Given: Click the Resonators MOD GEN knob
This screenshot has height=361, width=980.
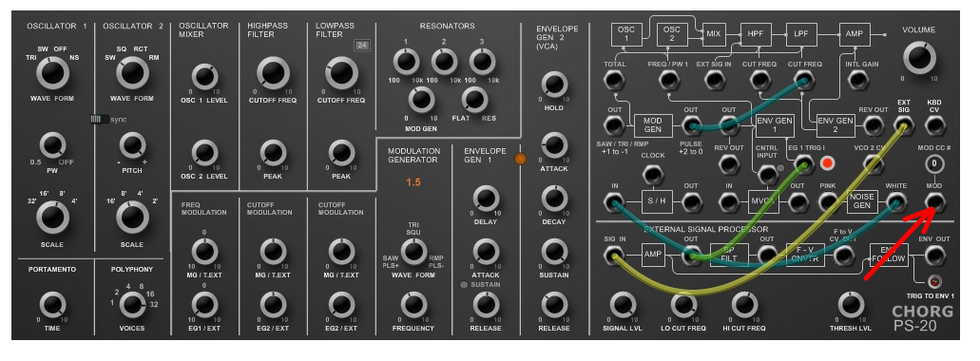Looking at the screenshot, I should pos(421,100).
